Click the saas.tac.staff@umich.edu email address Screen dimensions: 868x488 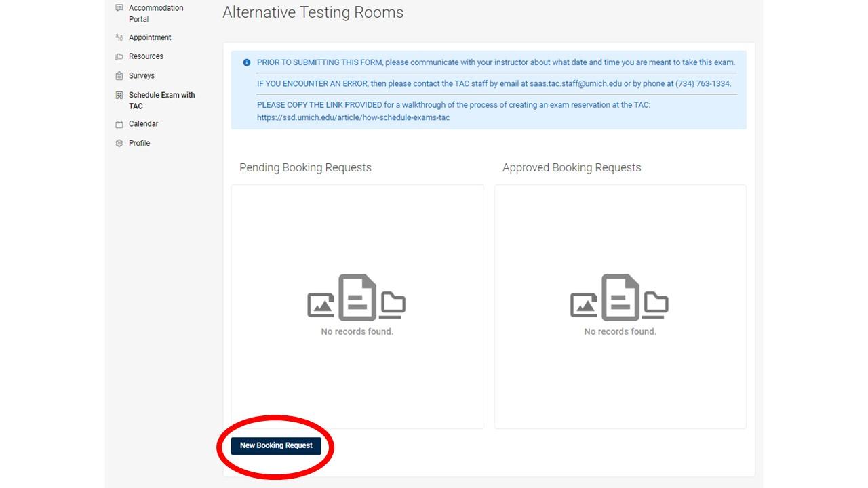[x=576, y=84]
